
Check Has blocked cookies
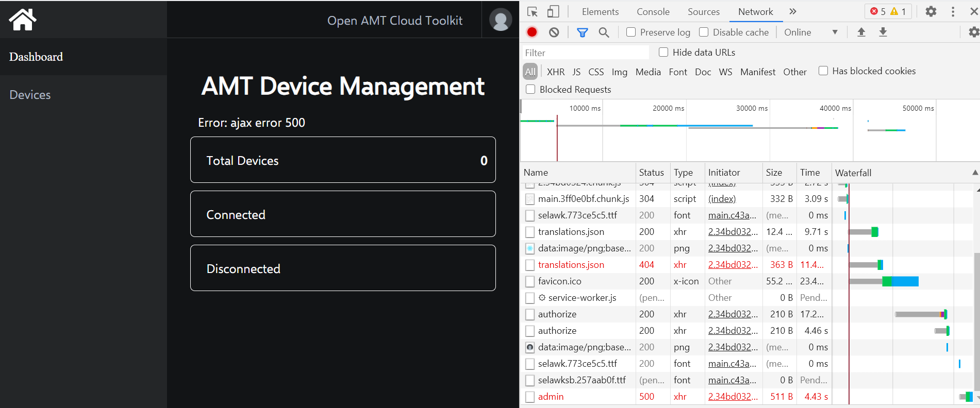(823, 71)
